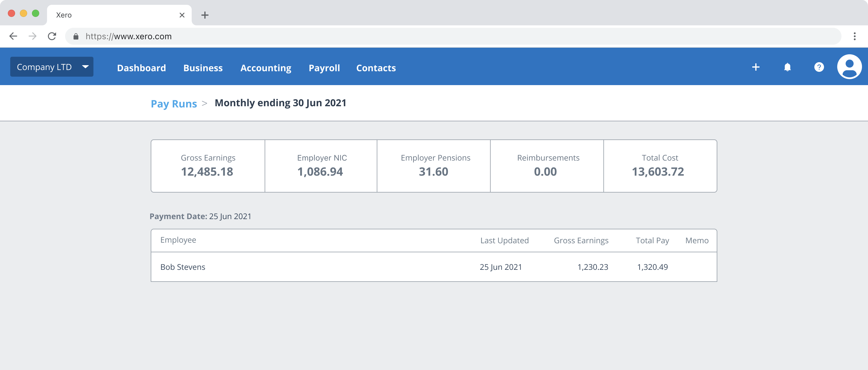Close the Xero browser tab
868x370 pixels.
[182, 15]
